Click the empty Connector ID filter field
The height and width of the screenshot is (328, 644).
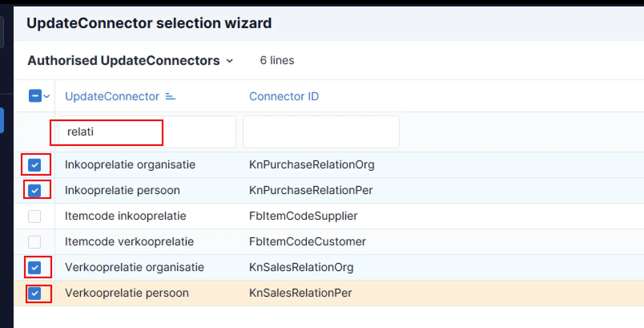(321, 132)
